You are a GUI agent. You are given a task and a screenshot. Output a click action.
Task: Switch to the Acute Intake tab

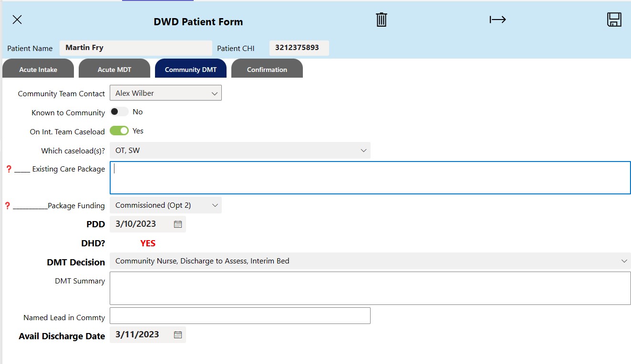pos(38,69)
